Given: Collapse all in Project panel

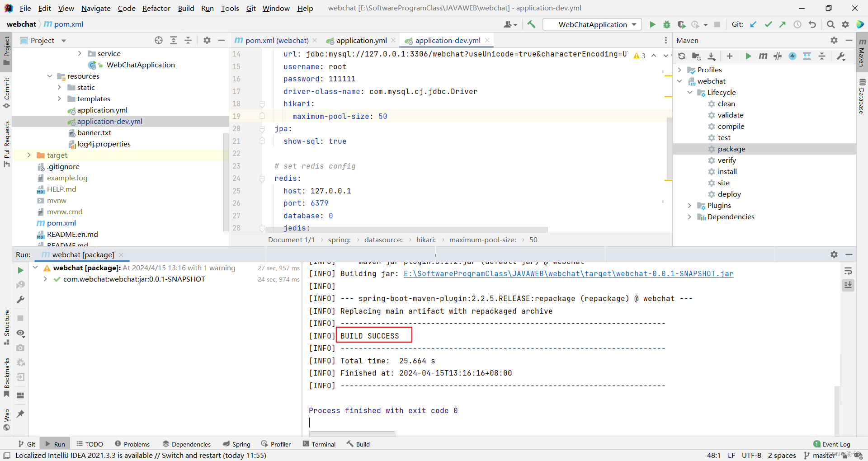Looking at the screenshot, I should tap(188, 40).
